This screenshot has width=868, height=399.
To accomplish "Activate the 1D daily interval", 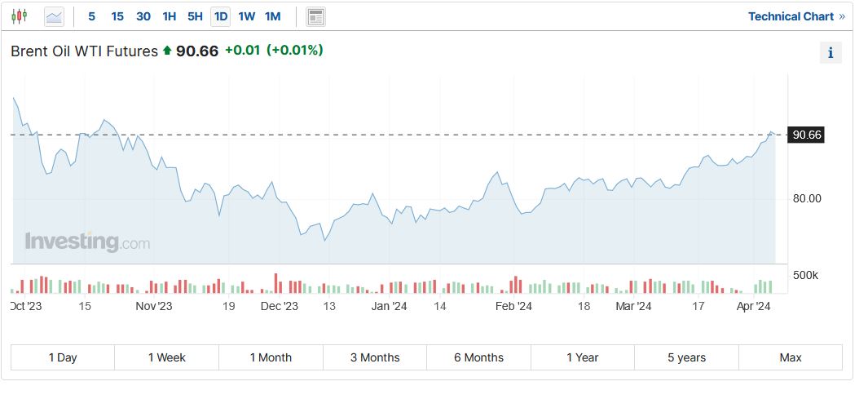I will click(x=220, y=16).
